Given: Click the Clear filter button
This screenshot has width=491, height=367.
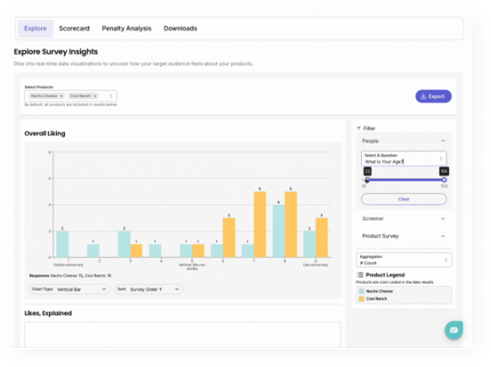Looking at the screenshot, I should 404,199.
